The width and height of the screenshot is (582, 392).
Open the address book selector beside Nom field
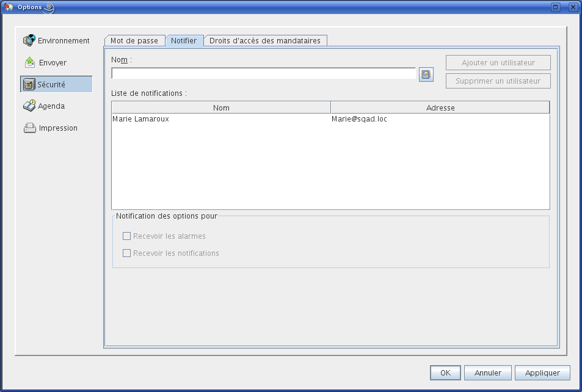(x=426, y=73)
